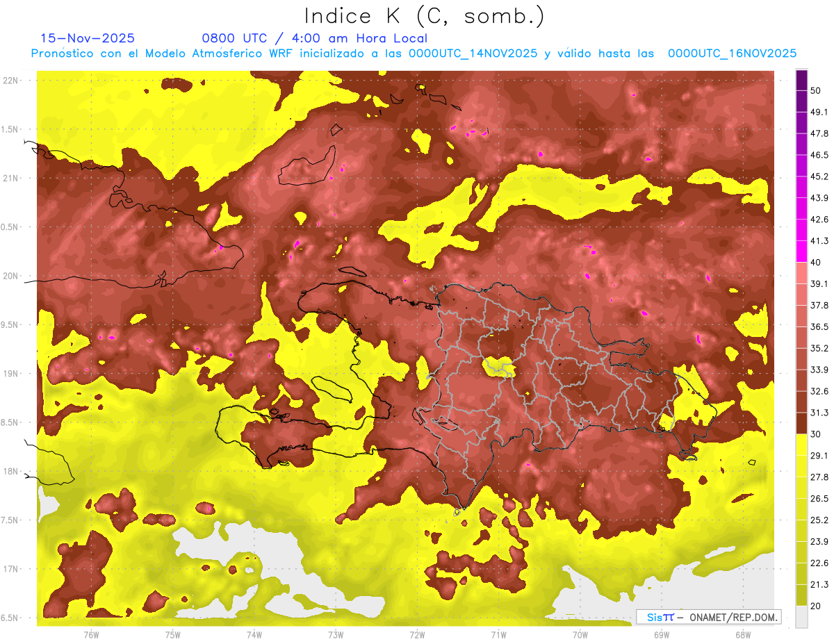The width and height of the screenshot is (834, 644).
Task: Click the legend value "31.3"
Action: coord(819,413)
